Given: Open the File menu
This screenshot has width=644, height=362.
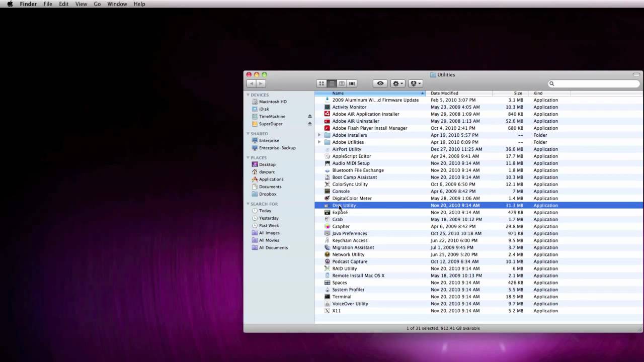Looking at the screenshot, I should pyautogui.click(x=48, y=4).
